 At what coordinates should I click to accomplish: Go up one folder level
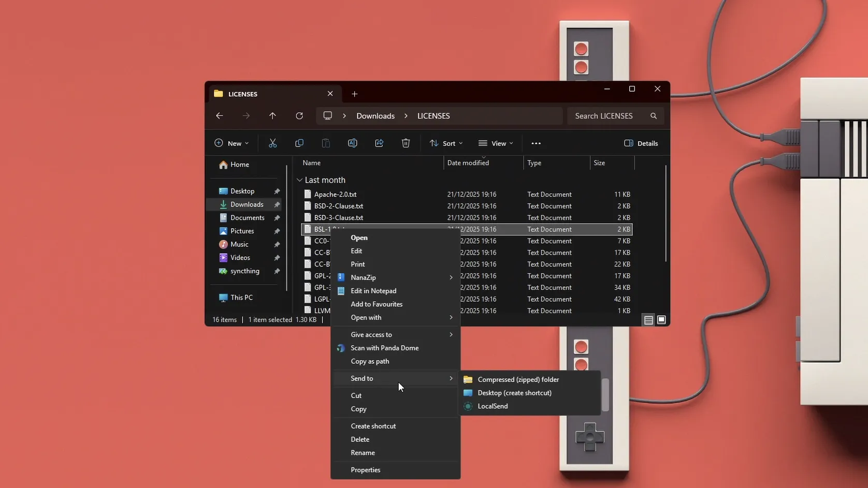click(272, 116)
